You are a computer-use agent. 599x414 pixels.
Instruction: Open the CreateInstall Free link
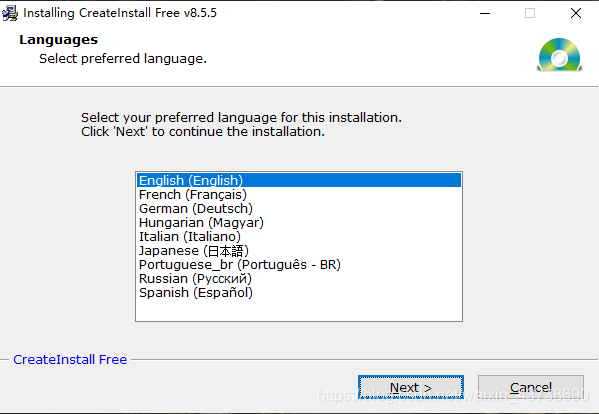click(70, 359)
